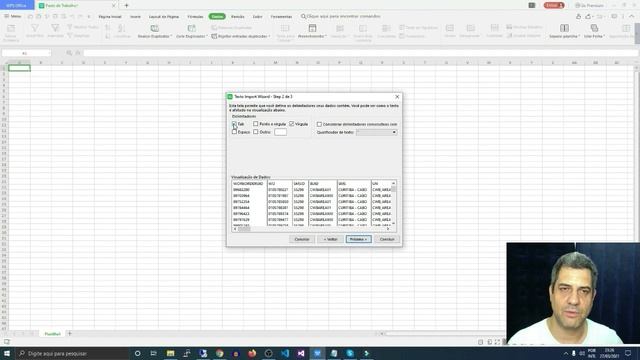Image resolution: width=640 pixels, height=360 pixels.
Task: Add a new sheet with plus
Action: click(69, 333)
